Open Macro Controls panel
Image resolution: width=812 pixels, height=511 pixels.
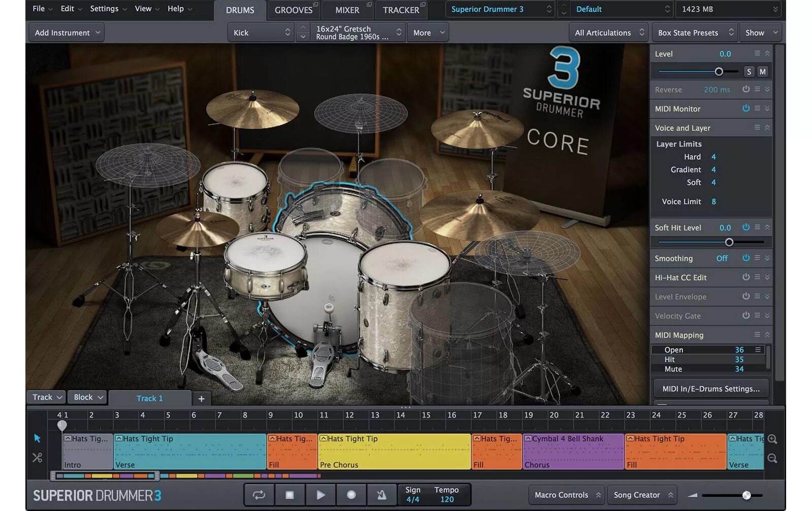pos(566,495)
